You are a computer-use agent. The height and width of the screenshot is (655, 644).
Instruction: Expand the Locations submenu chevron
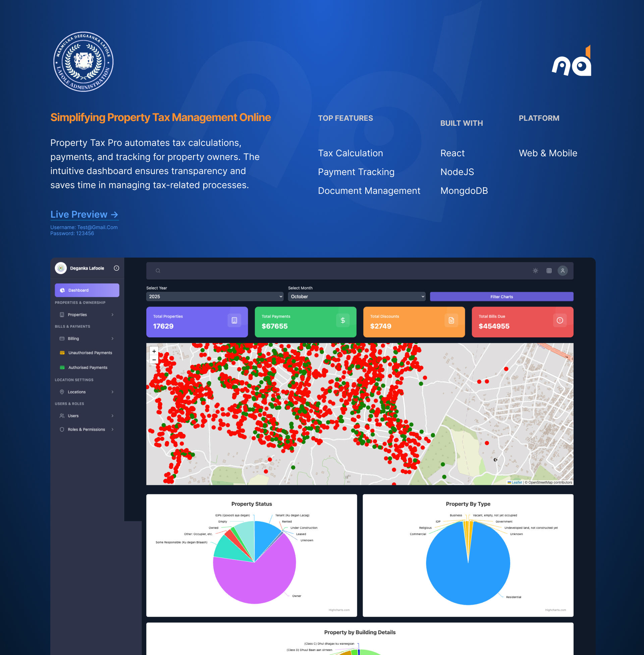112,392
